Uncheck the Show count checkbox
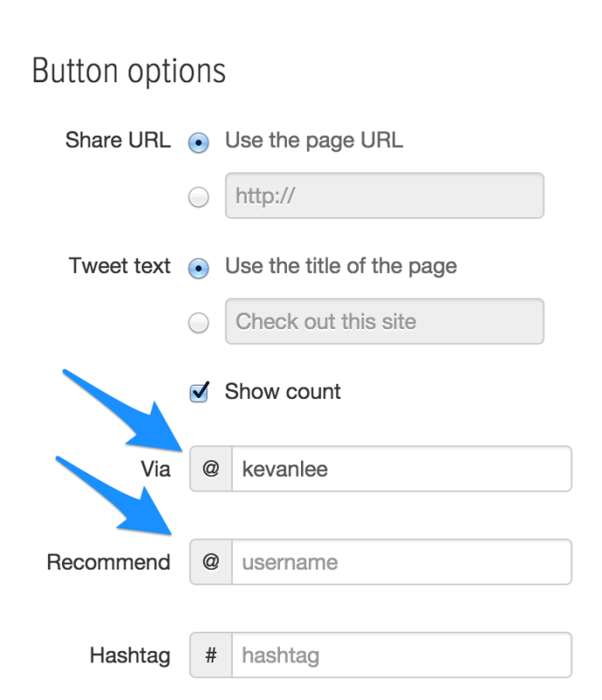602x700 pixels. [199, 392]
